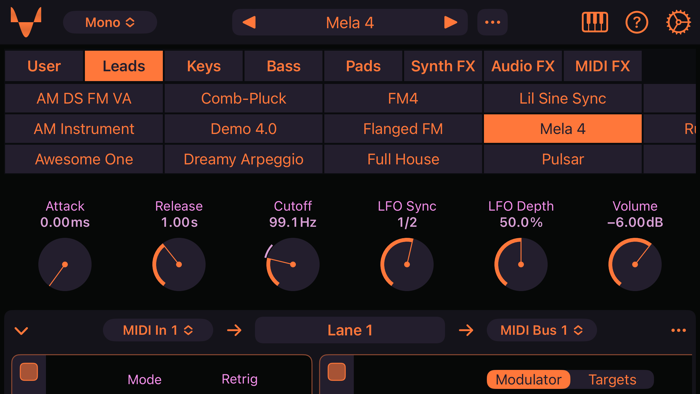Viewport: 700px width, 394px height.
Task: Click the Volume knob
Action: [635, 264]
